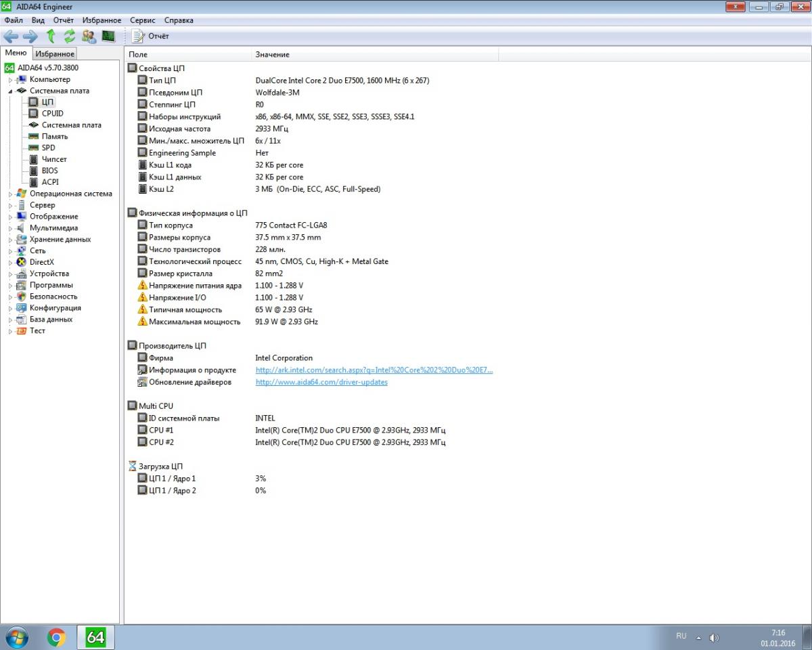Viewport: 812px width, 650px height.
Task: Open the Избранное menu in the menu bar
Action: click(x=101, y=20)
